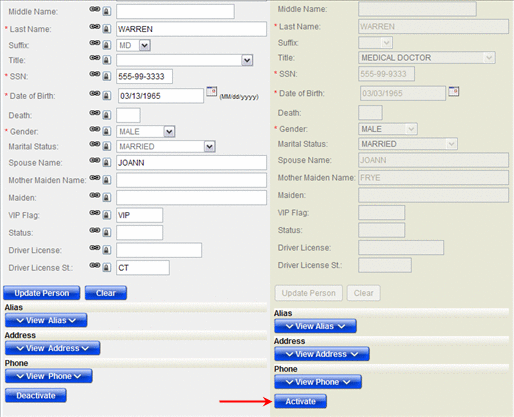Image resolution: width=514 pixels, height=417 pixels.
Task: Click the right-side SSN field 555-99-9333
Action: (386, 74)
